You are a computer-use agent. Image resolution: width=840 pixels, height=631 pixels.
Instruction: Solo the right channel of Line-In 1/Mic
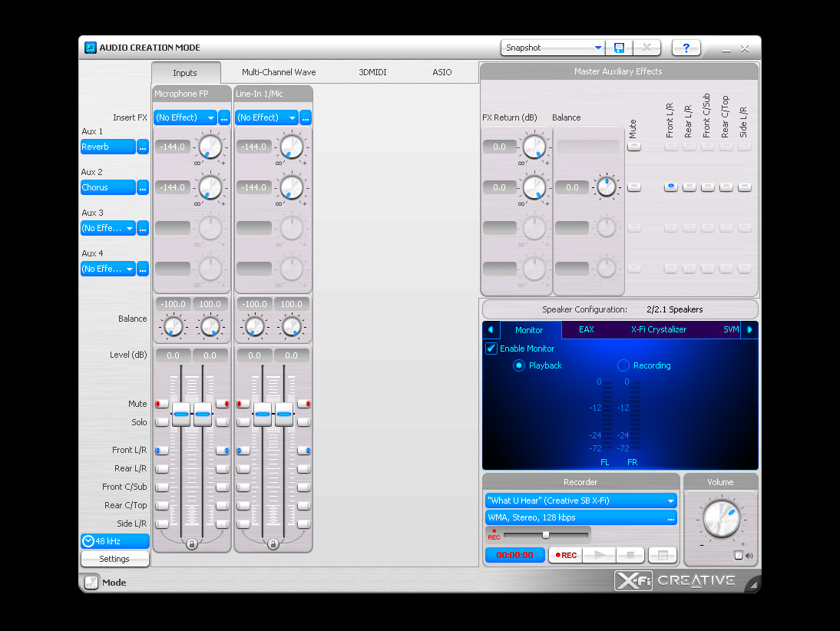pyautogui.click(x=304, y=422)
